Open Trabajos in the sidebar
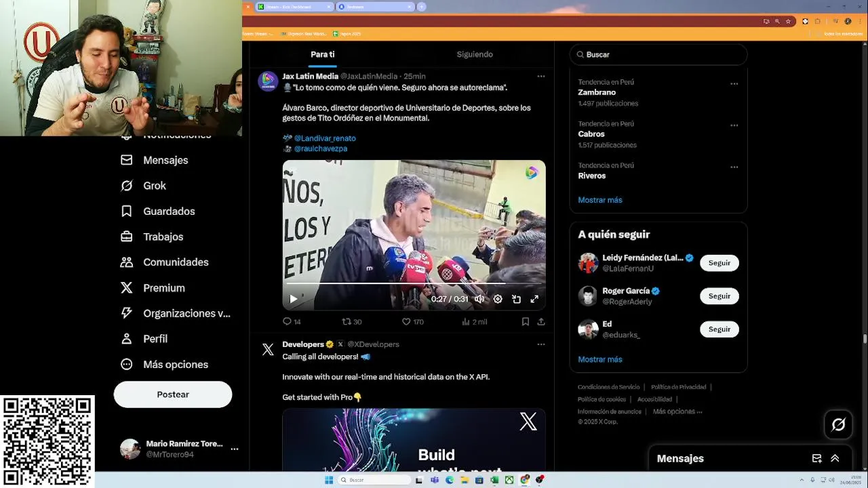Image resolution: width=868 pixels, height=488 pixels. 152,237
